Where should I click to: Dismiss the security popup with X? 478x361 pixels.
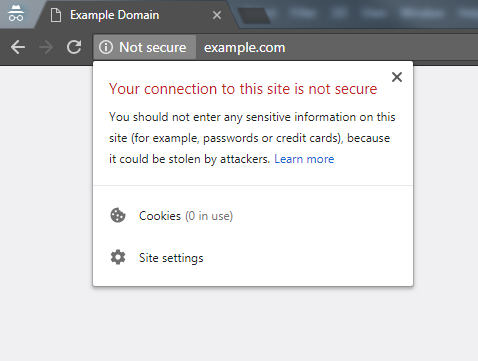[397, 77]
